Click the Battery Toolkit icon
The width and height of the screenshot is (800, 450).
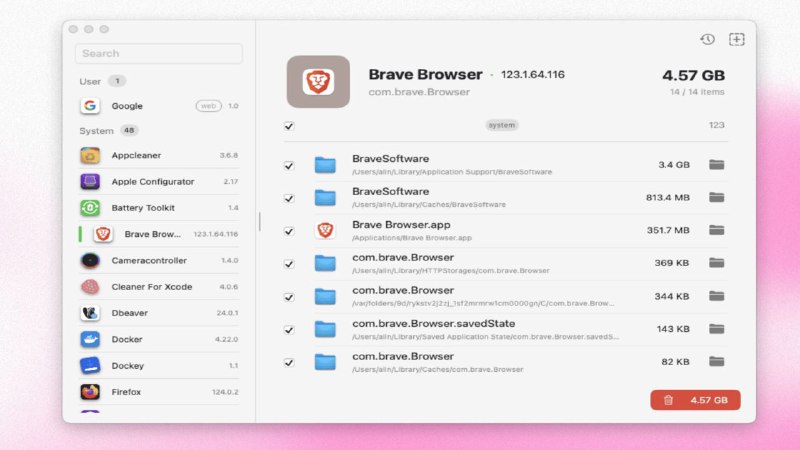pos(90,208)
